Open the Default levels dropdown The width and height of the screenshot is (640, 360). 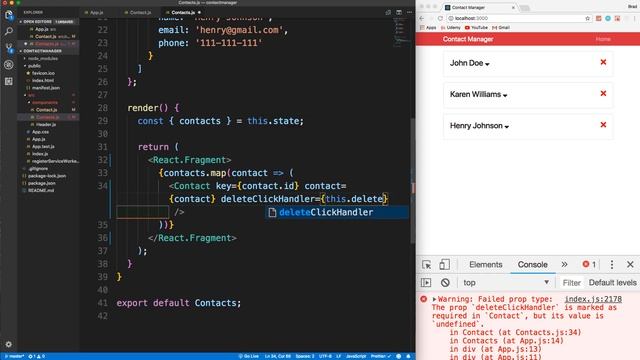click(612, 282)
